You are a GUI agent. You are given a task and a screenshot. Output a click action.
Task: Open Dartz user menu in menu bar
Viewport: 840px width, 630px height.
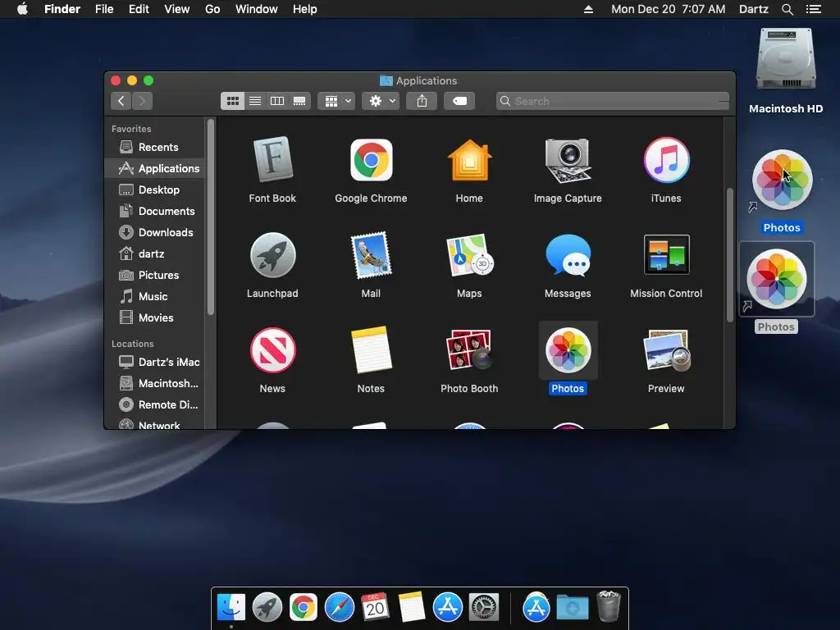tap(754, 9)
